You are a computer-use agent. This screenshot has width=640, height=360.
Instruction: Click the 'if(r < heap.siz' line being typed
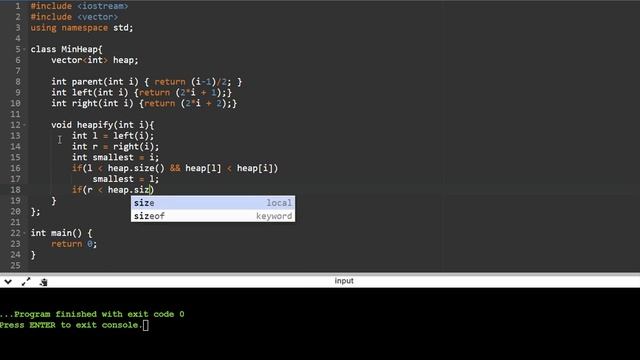[x=113, y=190]
